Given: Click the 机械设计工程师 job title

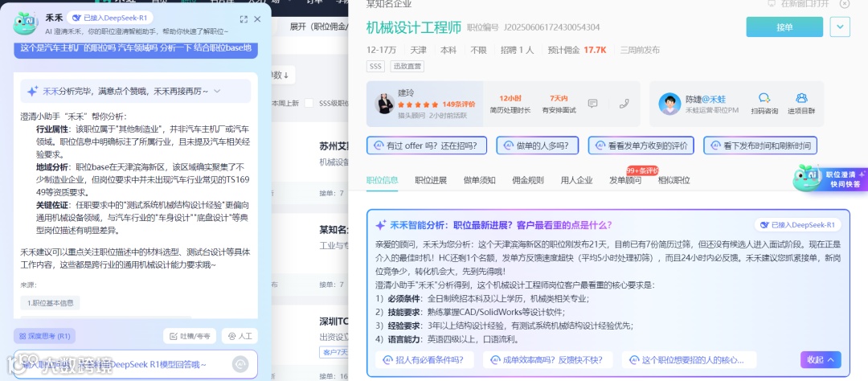Looking at the screenshot, I should pyautogui.click(x=414, y=27).
